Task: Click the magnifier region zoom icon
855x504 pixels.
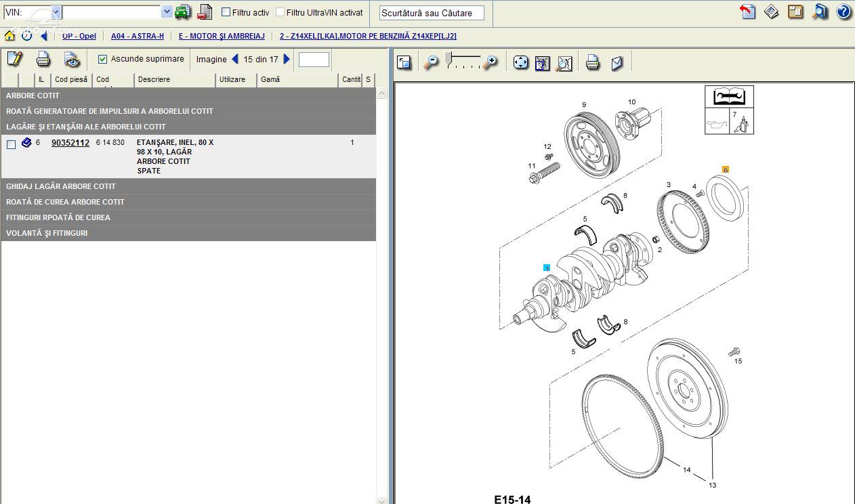Action: [x=564, y=63]
